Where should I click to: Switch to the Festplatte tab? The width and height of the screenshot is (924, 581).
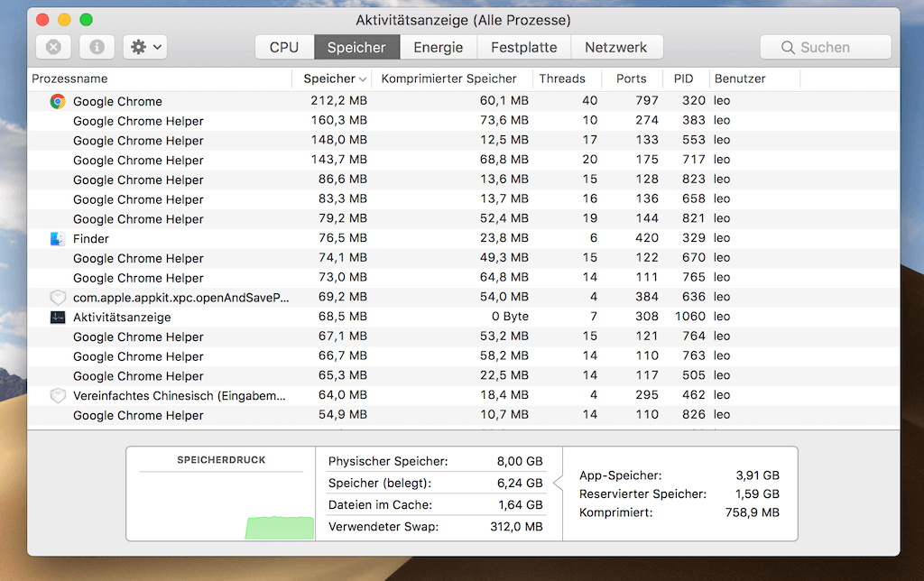(524, 47)
